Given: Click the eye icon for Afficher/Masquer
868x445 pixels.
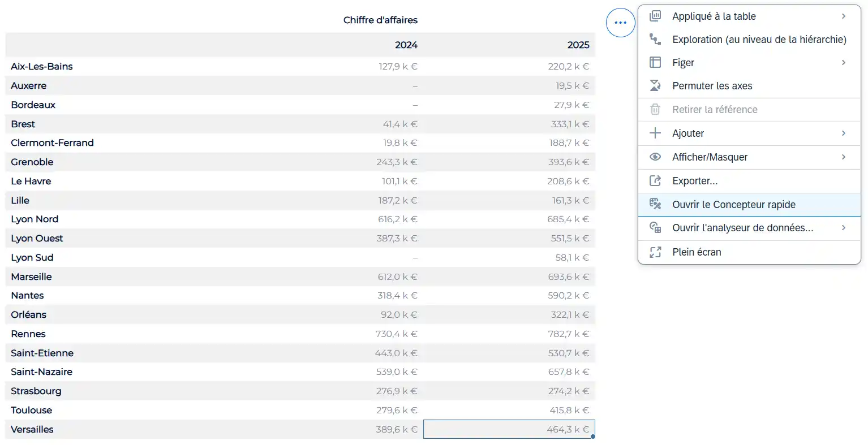Looking at the screenshot, I should coord(655,157).
